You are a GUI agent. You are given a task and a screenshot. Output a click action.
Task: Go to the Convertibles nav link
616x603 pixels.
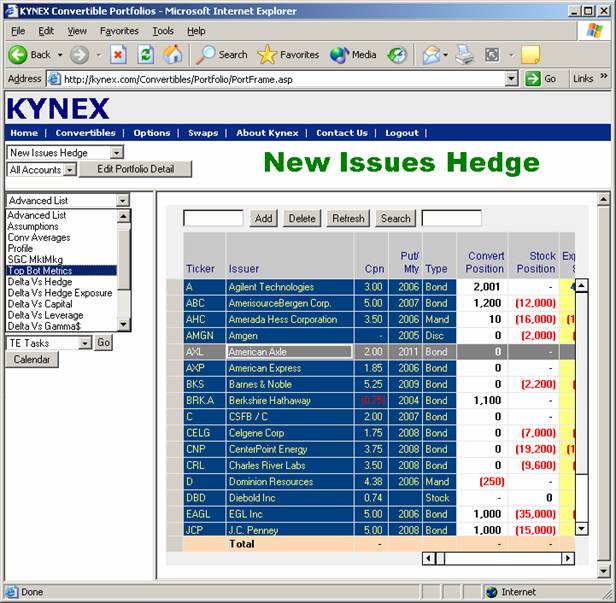point(85,133)
